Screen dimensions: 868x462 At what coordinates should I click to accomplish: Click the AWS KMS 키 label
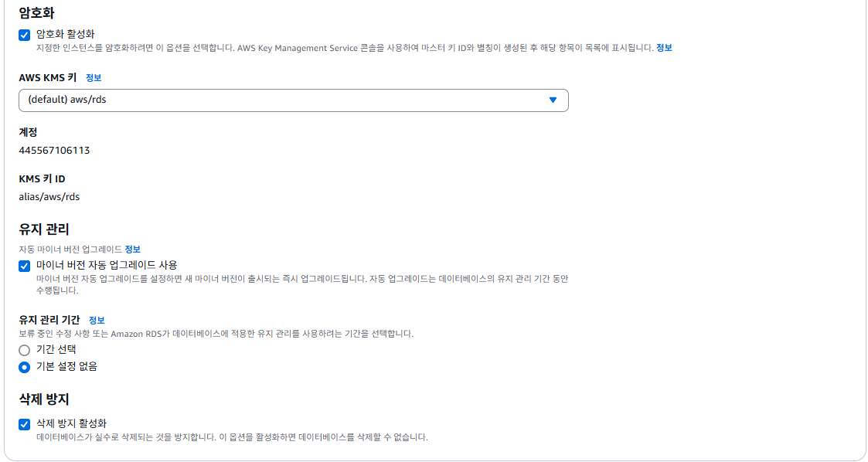[48, 77]
